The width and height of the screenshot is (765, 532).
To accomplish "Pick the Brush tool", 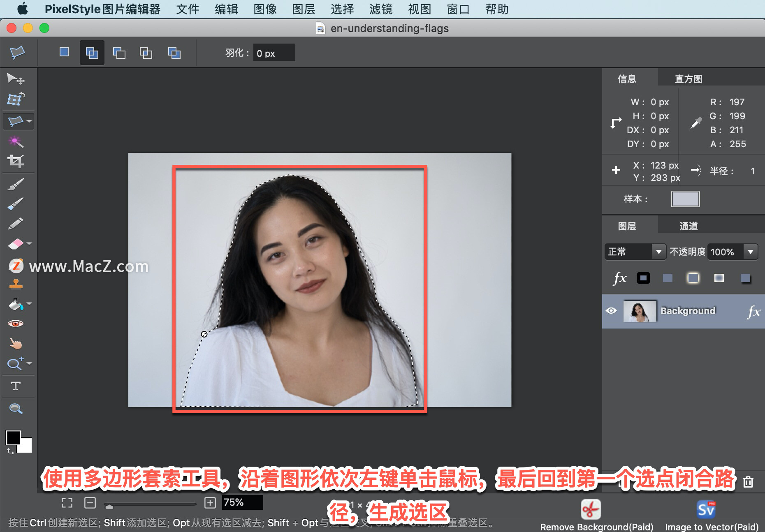I will tap(16, 184).
